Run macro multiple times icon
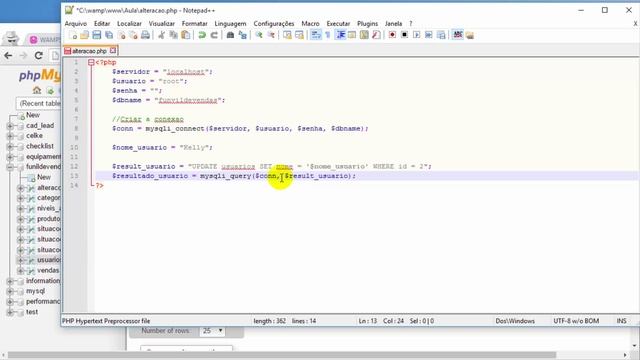 pos(429,35)
